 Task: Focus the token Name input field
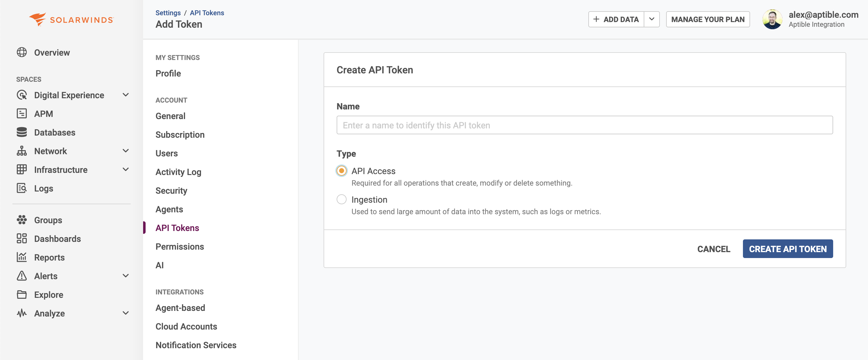(584, 125)
